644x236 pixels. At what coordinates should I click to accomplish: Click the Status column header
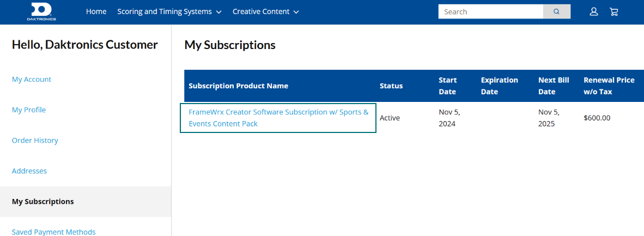click(x=391, y=86)
